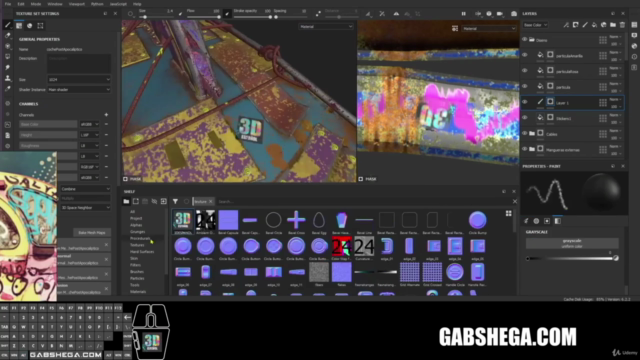Select the Procedurals shelf category
This screenshot has height=360, width=640.
[x=140, y=238]
